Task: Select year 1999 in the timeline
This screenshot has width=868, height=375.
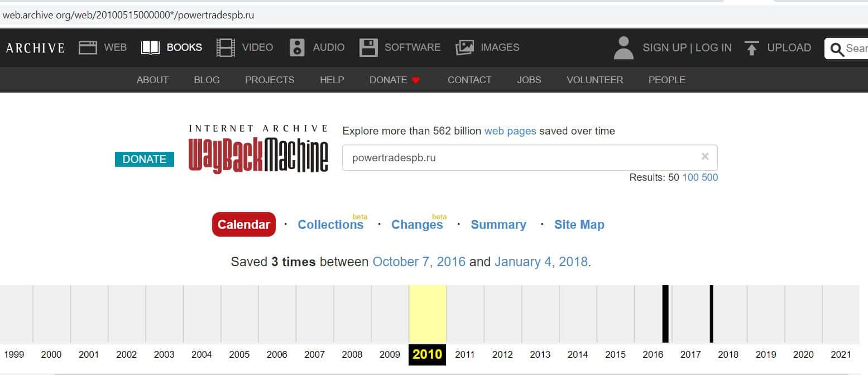Action: coord(14,354)
